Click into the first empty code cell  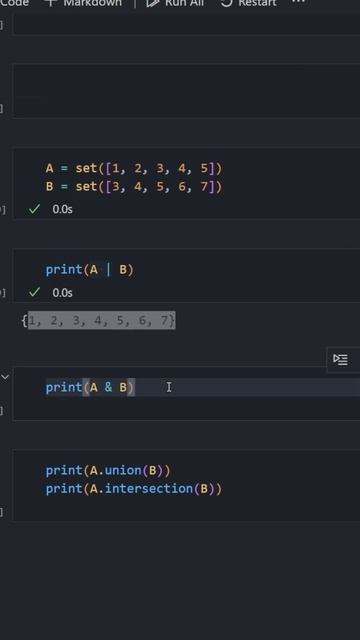tap(187, 24)
